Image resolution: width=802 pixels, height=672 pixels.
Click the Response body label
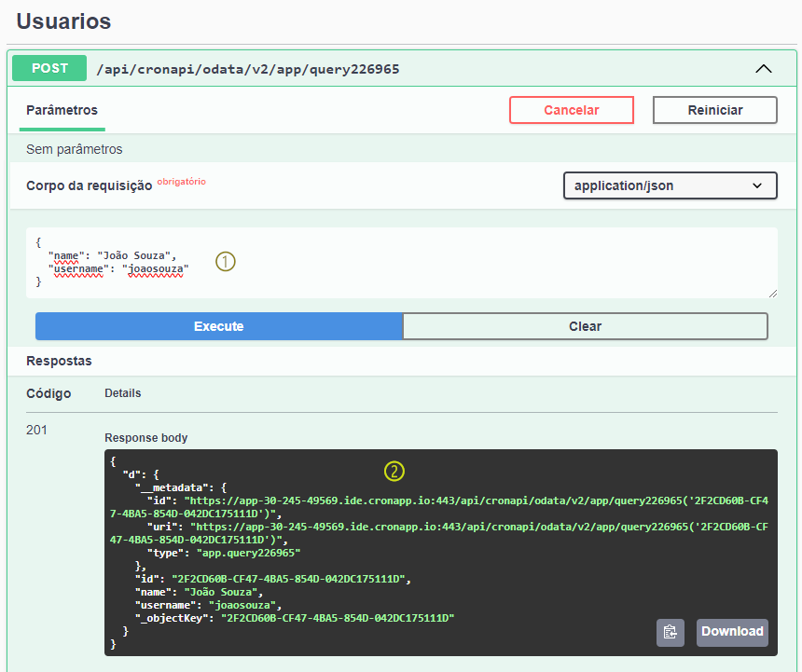pyautogui.click(x=146, y=438)
